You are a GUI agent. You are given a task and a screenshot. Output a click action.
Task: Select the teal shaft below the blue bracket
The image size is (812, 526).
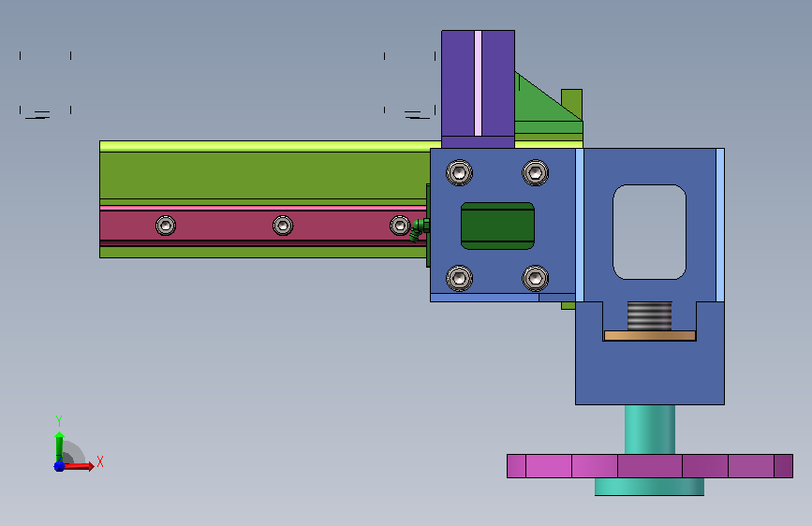coord(649,430)
